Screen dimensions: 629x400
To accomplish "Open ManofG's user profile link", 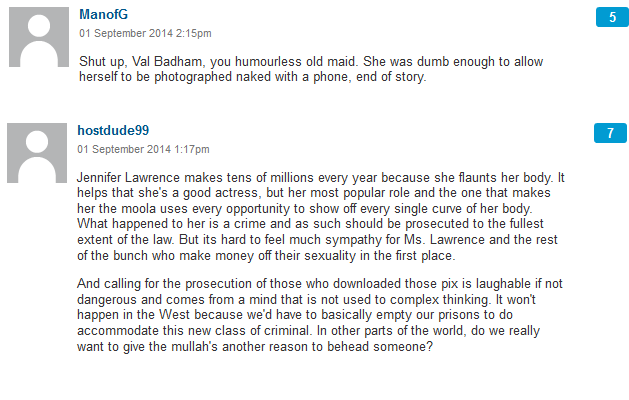I will point(103,15).
